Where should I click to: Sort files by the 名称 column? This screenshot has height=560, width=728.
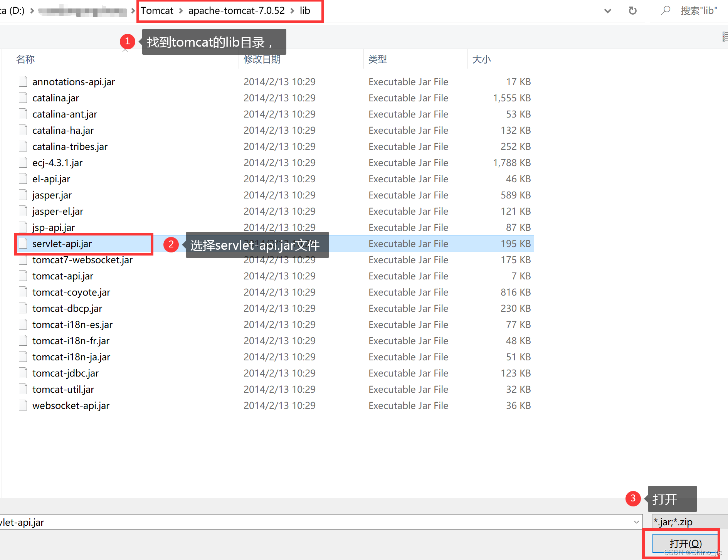tap(25, 59)
